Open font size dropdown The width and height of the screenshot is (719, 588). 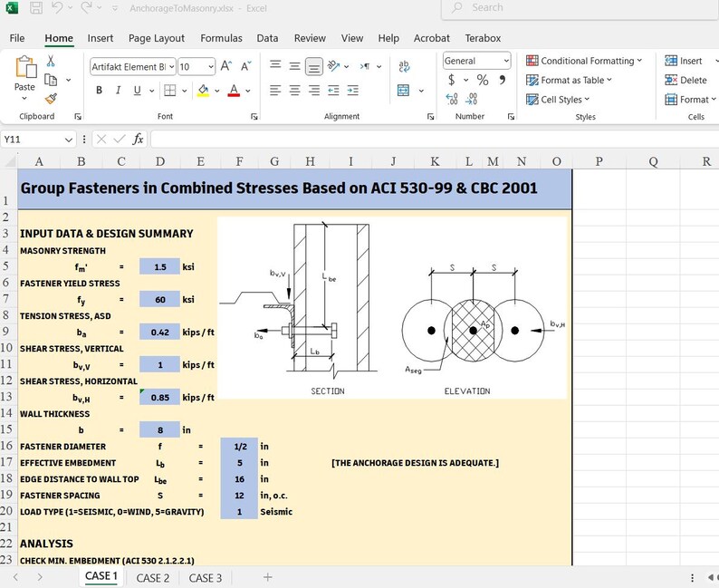[211, 67]
